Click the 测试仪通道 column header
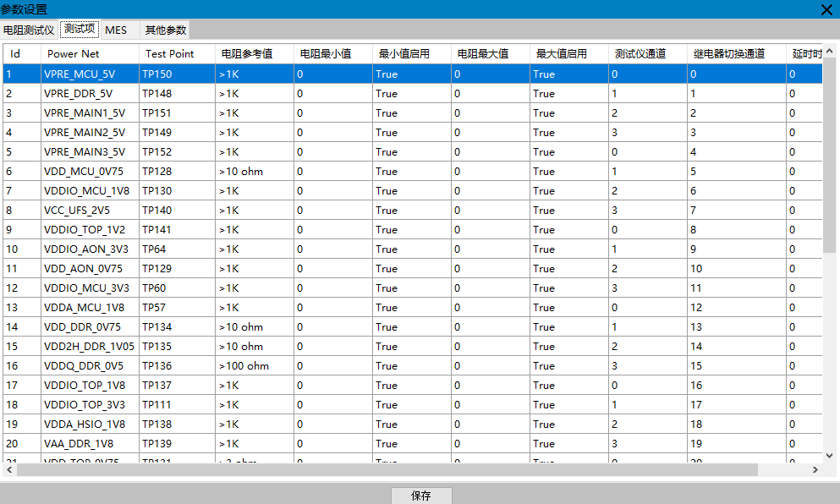This screenshot has height=504, width=840. 648,53
